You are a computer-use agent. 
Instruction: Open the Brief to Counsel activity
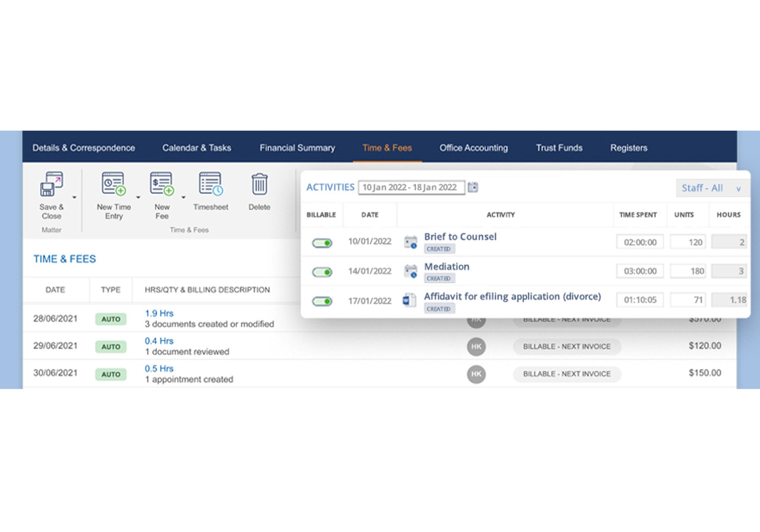click(460, 237)
